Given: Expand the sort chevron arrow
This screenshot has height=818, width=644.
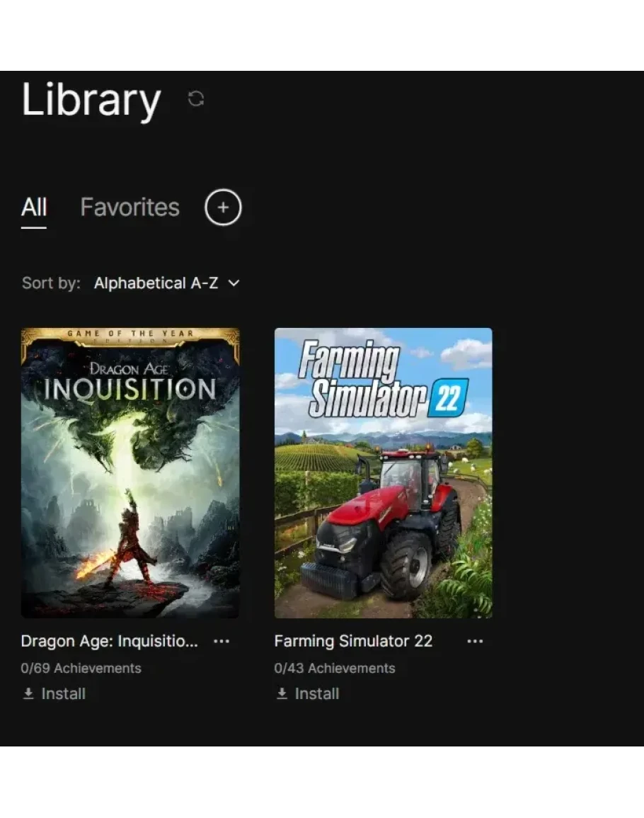Looking at the screenshot, I should pyautogui.click(x=234, y=283).
